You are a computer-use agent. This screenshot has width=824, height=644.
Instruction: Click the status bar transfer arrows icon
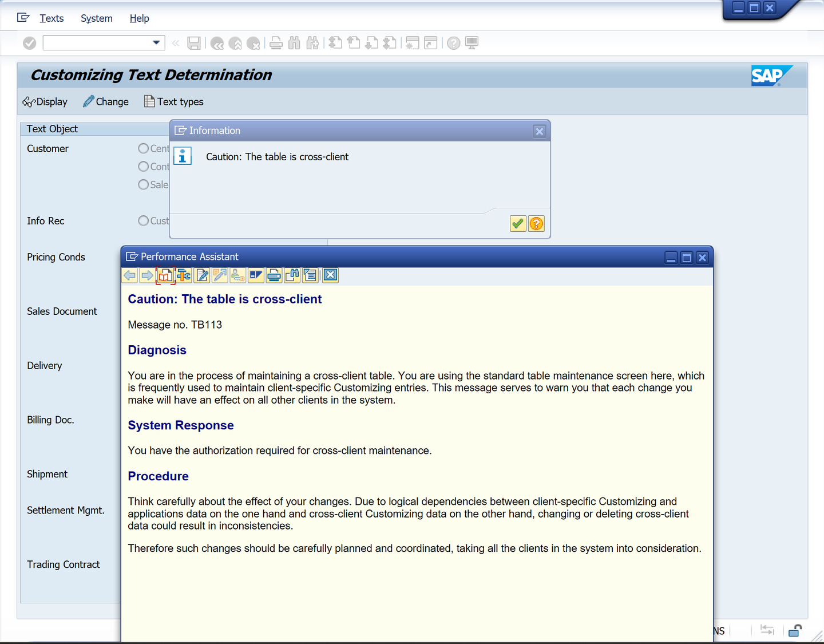(x=767, y=630)
